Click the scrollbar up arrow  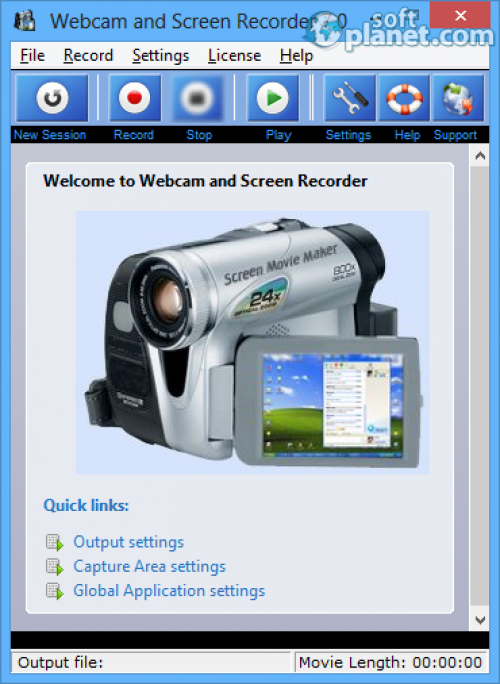(480, 155)
